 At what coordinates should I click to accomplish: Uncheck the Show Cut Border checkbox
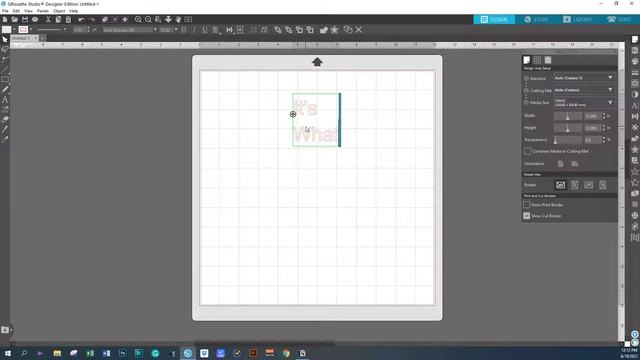point(527,216)
